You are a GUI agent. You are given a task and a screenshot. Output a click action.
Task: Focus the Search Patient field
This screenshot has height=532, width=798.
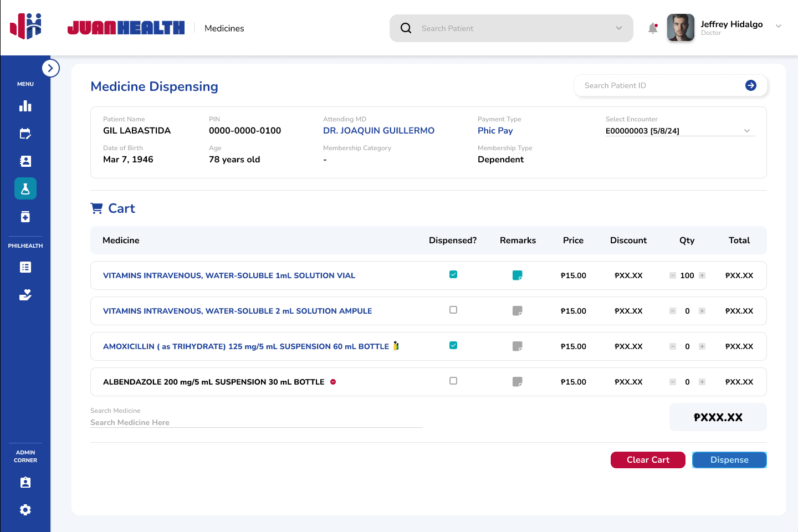tap(511, 28)
